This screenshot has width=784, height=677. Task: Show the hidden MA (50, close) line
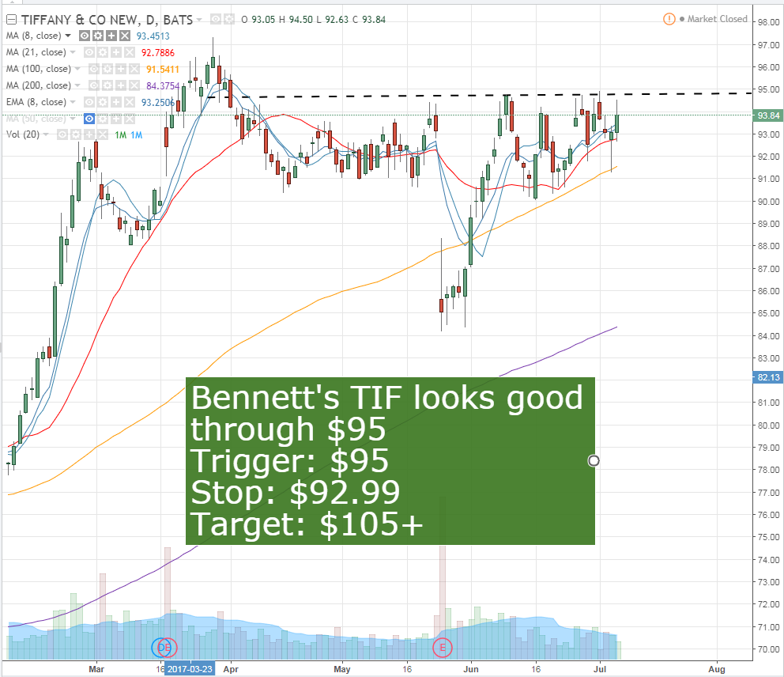tap(89, 119)
